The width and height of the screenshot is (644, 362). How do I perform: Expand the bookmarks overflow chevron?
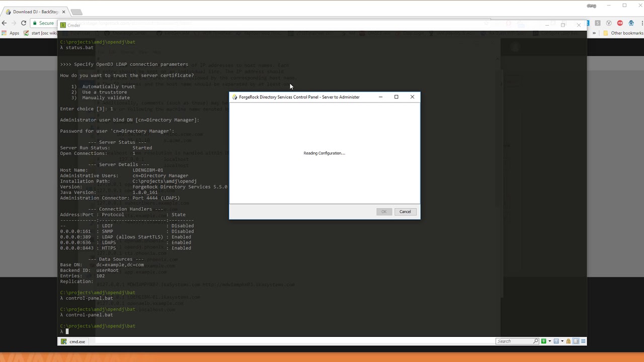click(594, 33)
